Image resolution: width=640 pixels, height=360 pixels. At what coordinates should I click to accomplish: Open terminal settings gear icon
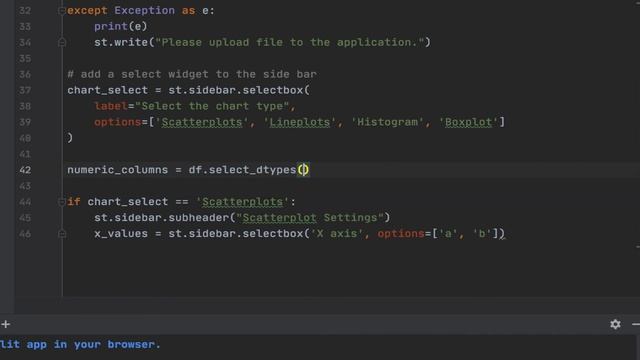click(615, 324)
